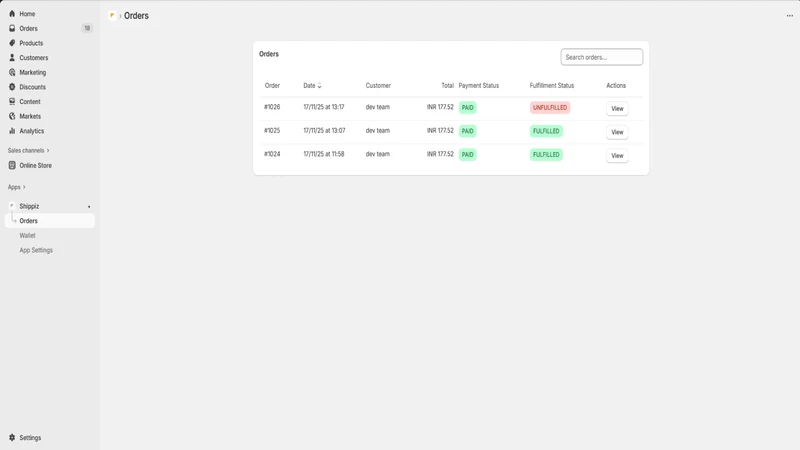Viewport: 800px width, 450px height.
Task: Sort orders by the Date column
Action: 312,86
